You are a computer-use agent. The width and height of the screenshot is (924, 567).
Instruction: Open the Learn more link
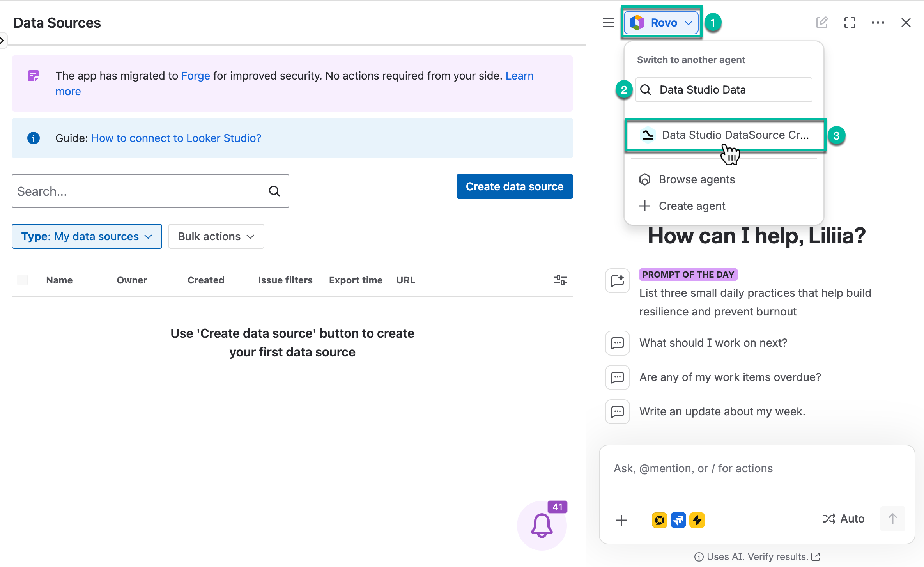point(294,83)
